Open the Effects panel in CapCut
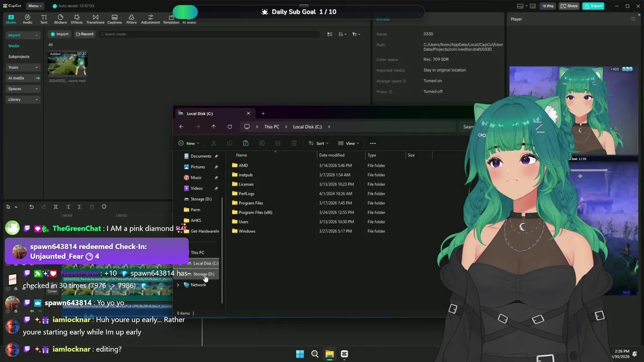Screen dimensions: 644x362 [x=76, y=19]
